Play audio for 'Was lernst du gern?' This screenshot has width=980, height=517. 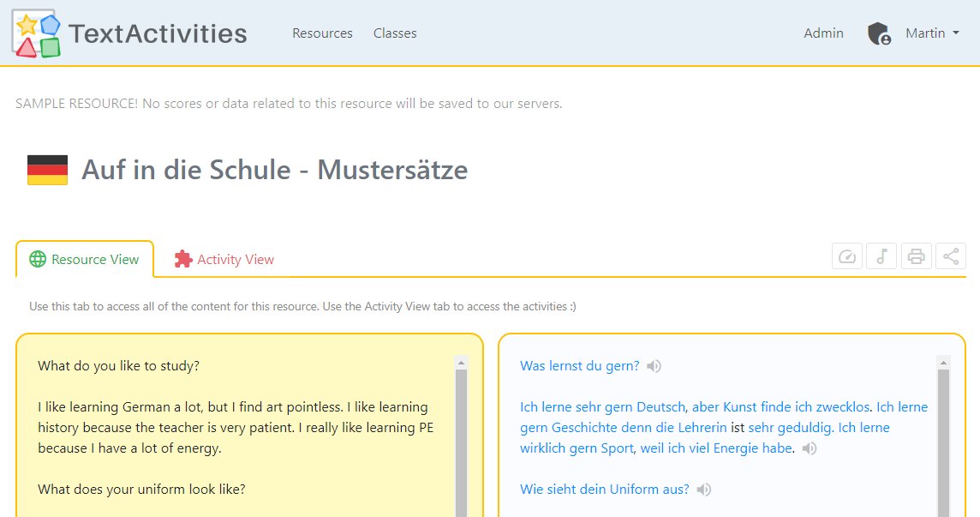(654, 366)
